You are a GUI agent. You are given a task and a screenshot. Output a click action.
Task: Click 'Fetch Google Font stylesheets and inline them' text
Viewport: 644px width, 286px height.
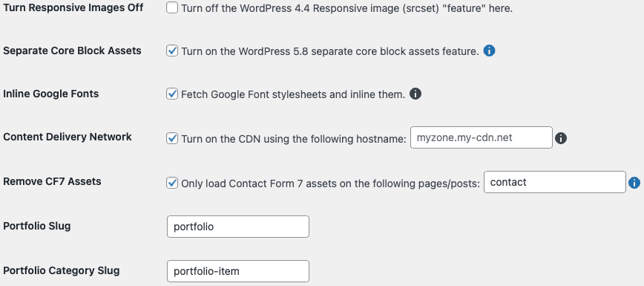[293, 94]
